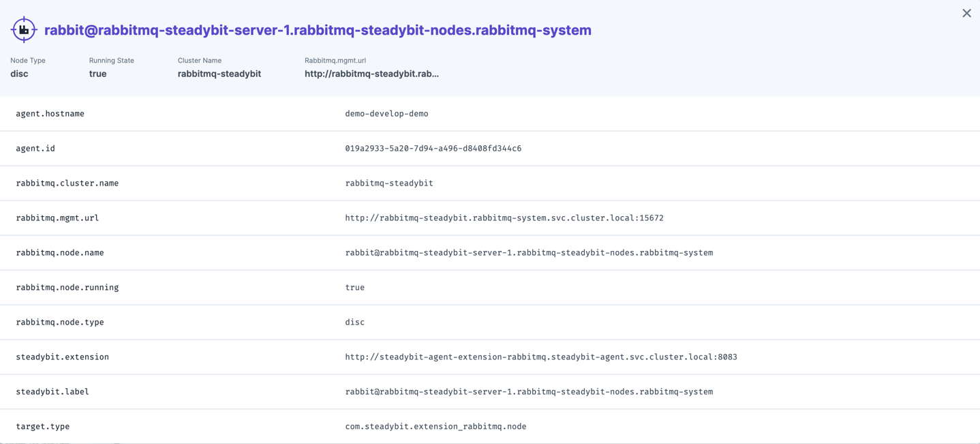Image resolution: width=980 pixels, height=444 pixels.
Task: Click the node title rabbit@rabbitmq-steadybit-server-1
Action: click(317, 30)
